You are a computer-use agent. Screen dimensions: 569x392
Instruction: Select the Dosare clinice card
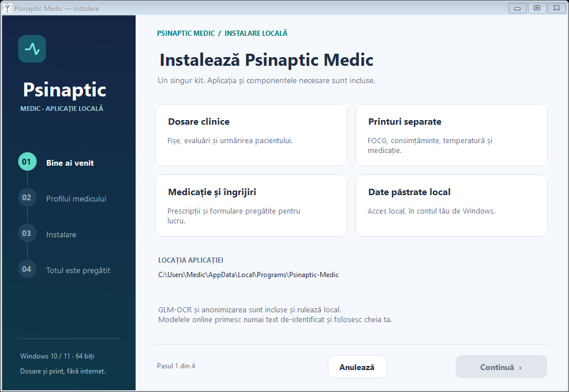click(251, 135)
